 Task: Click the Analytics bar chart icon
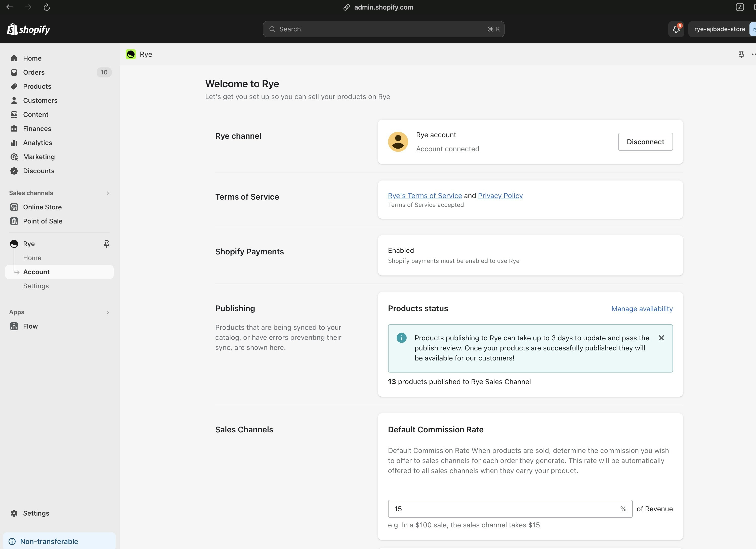tap(14, 143)
